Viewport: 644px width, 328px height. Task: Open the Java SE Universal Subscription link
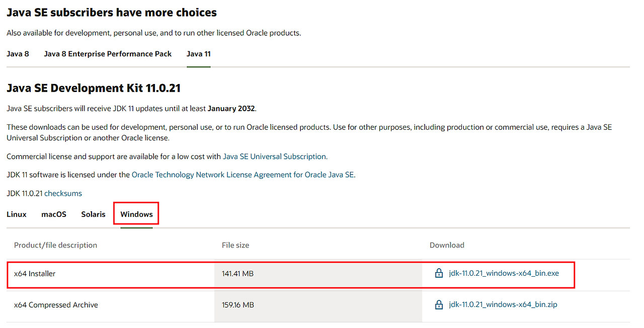(x=274, y=156)
